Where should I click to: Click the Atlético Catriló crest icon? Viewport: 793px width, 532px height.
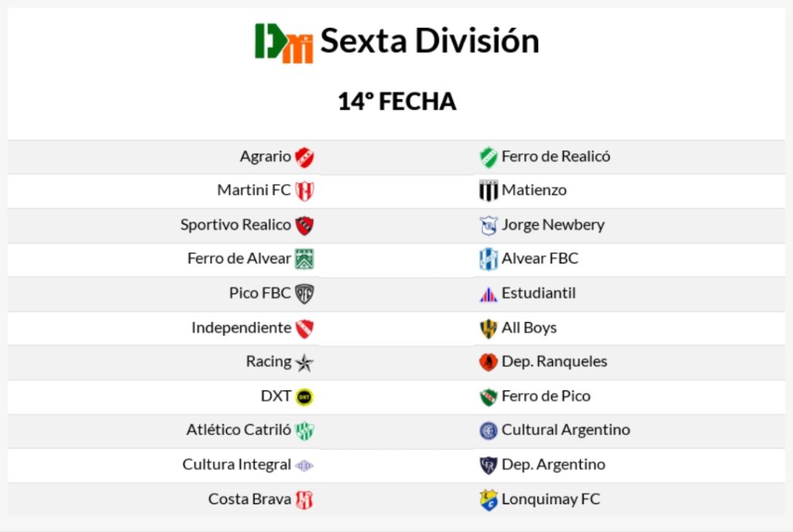click(304, 431)
